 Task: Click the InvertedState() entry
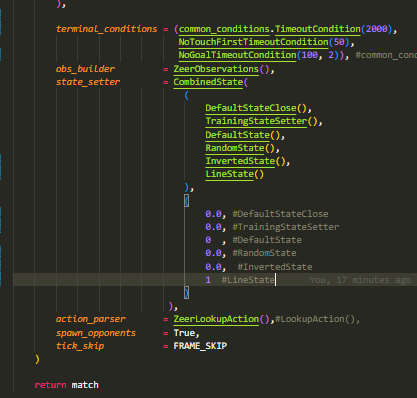pos(247,161)
